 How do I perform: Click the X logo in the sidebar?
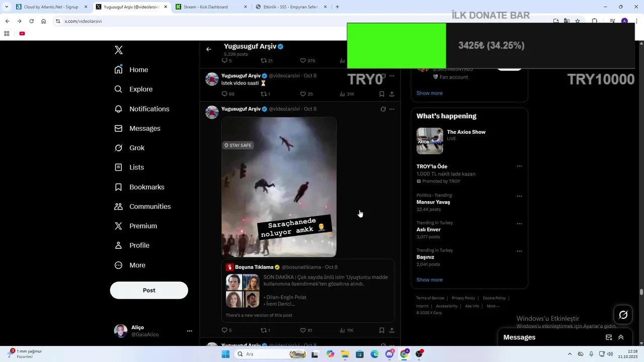[119, 50]
